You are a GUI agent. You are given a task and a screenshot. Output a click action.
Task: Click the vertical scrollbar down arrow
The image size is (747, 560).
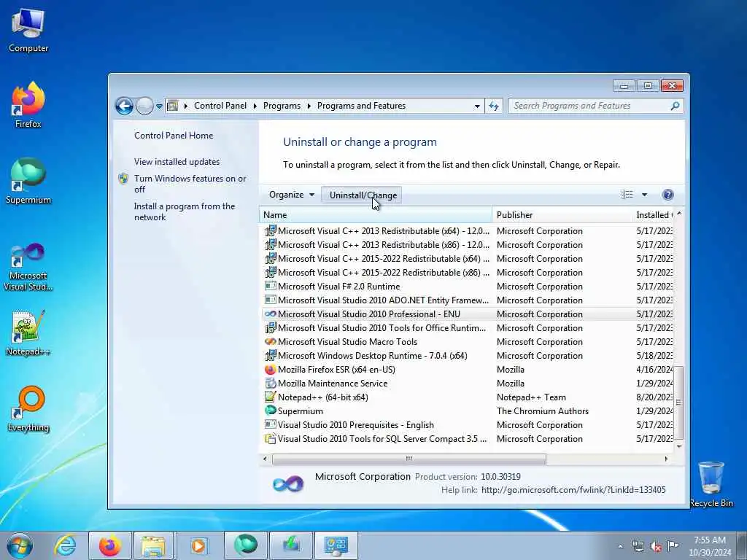(x=679, y=446)
